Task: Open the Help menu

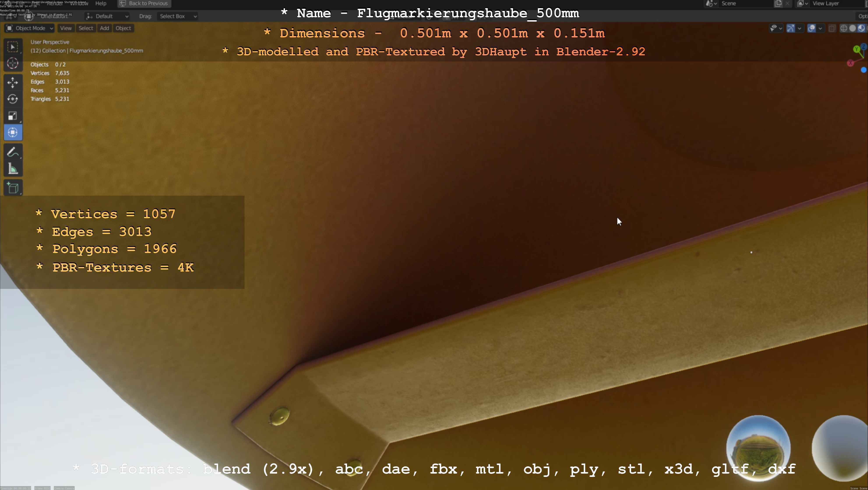Action: [x=101, y=3]
